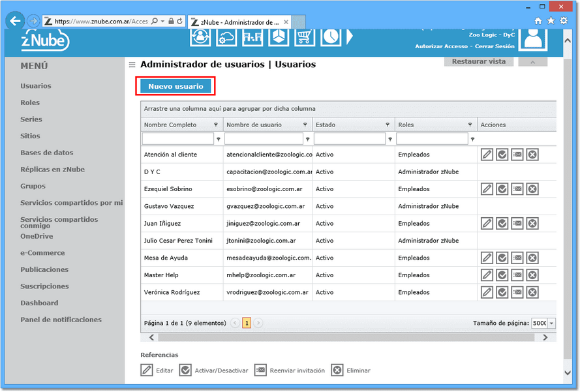Viewport: 580px width, 392px height.
Task: Open the Nombre de usuario column header filter
Action: (305, 125)
